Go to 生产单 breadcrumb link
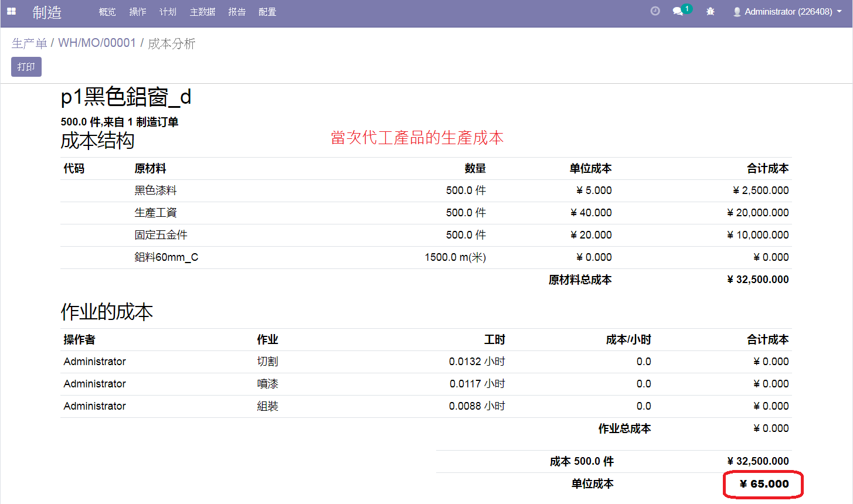Image resolution: width=853 pixels, height=504 pixels. (x=29, y=43)
